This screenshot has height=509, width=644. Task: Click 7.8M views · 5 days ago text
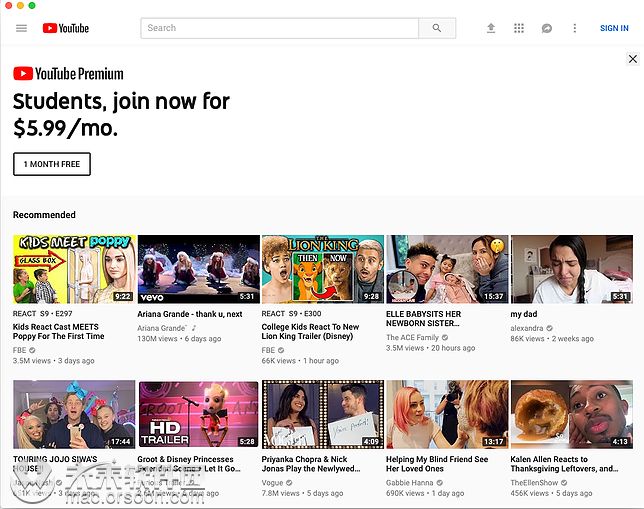coord(302,493)
